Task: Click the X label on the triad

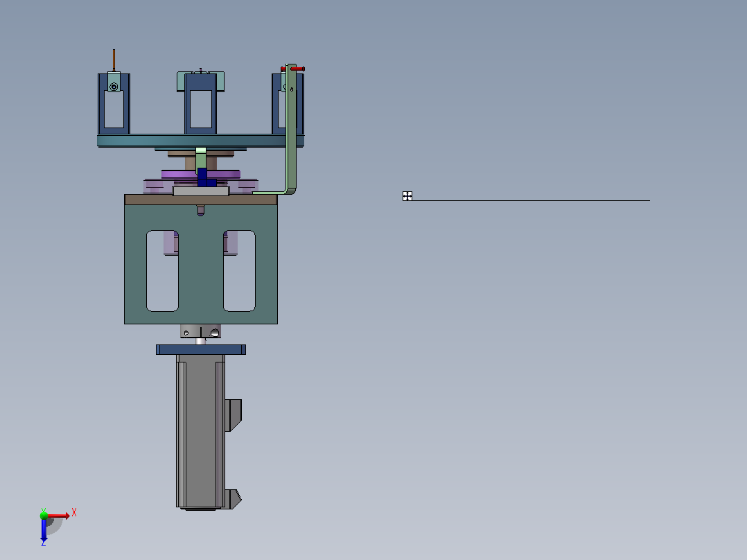Action: [74, 513]
